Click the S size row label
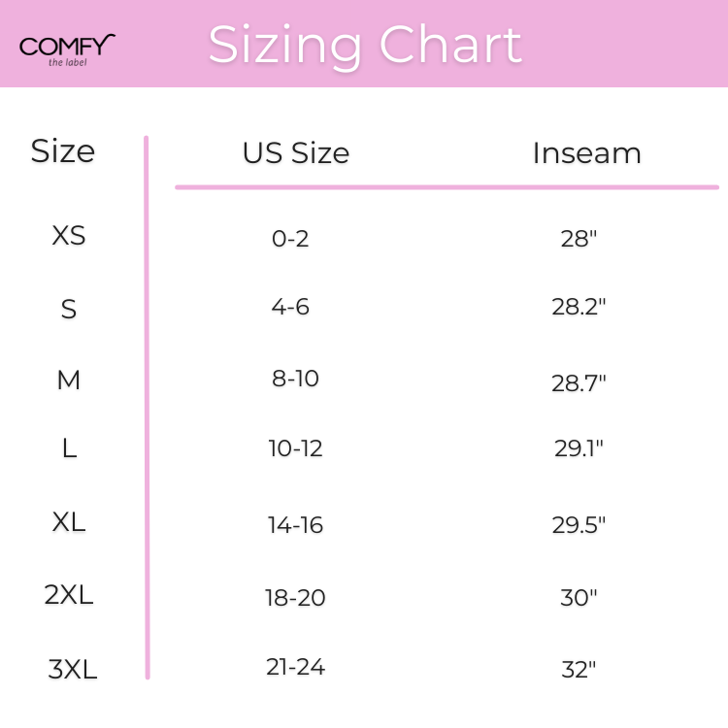This screenshot has width=728, height=728. [69, 309]
